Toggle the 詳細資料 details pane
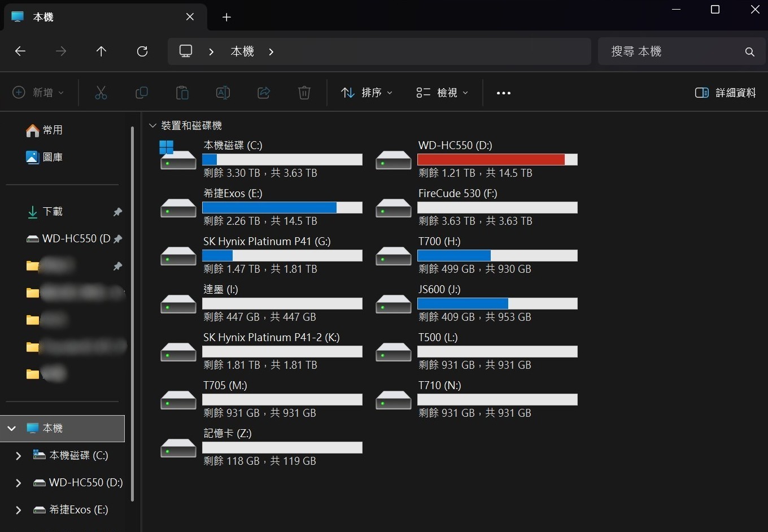Screen dimensions: 768x532 point(726,93)
